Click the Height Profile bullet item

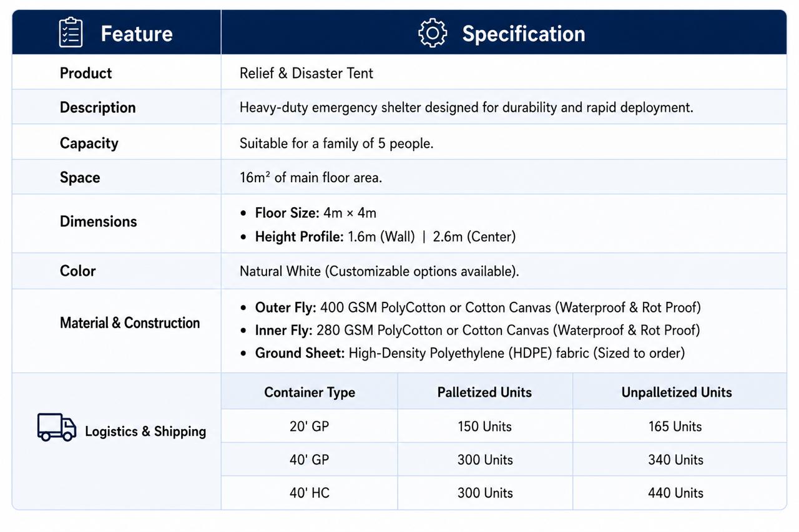pyautogui.click(x=378, y=237)
